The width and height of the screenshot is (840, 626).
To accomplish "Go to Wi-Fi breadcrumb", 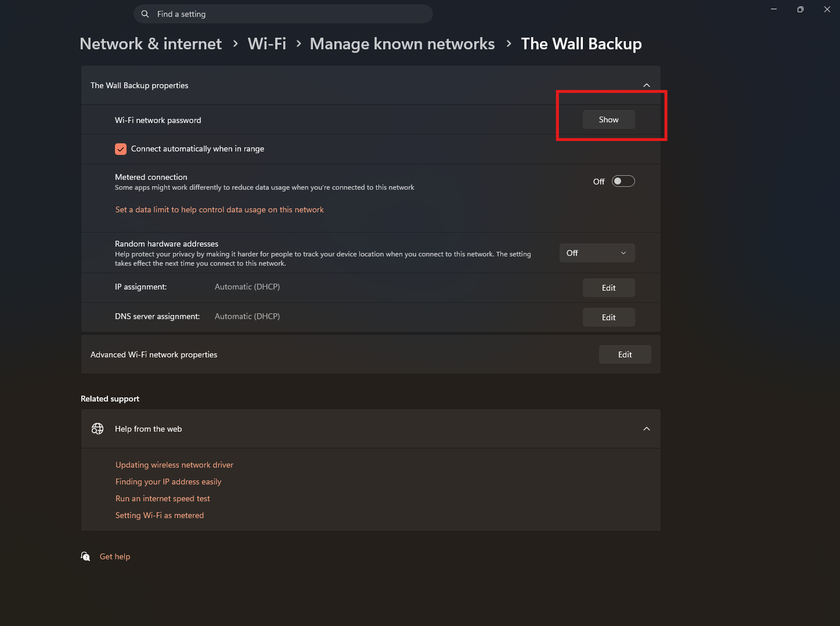I will 267,44.
